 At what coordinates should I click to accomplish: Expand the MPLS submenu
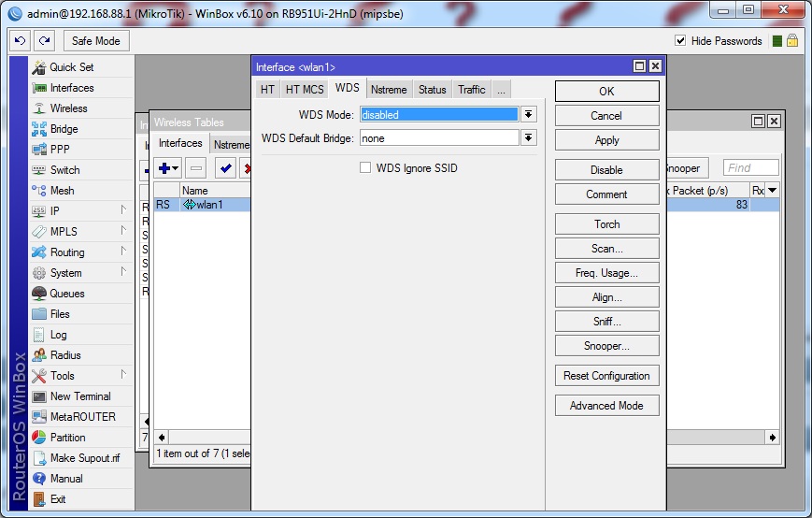(123, 230)
